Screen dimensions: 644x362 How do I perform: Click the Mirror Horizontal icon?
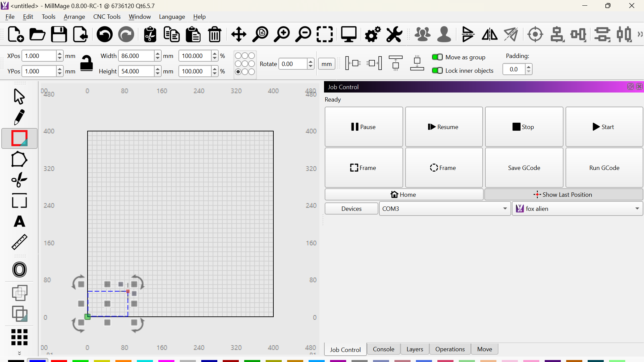tap(490, 35)
